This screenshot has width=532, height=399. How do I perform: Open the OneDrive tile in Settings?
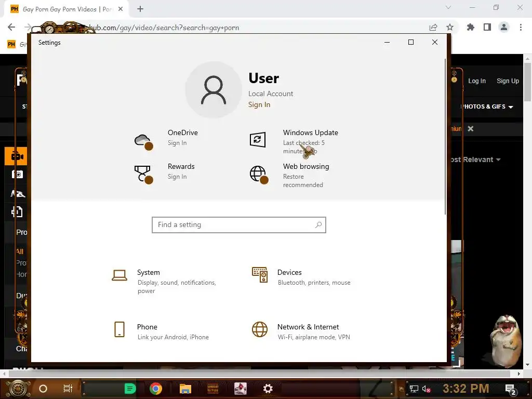(x=166, y=139)
